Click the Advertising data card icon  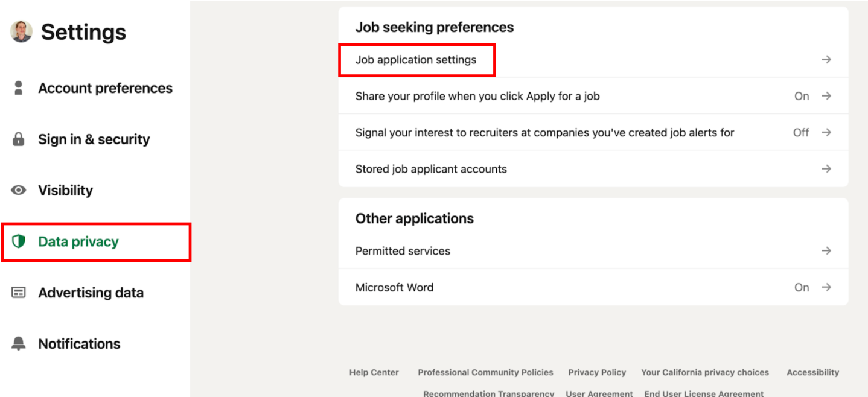pyautogui.click(x=19, y=293)
